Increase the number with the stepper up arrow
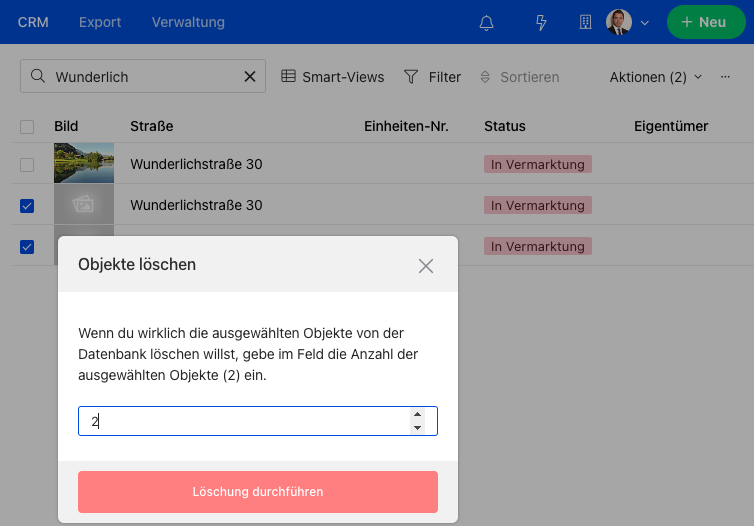754x526 pixels. point(417,414)
